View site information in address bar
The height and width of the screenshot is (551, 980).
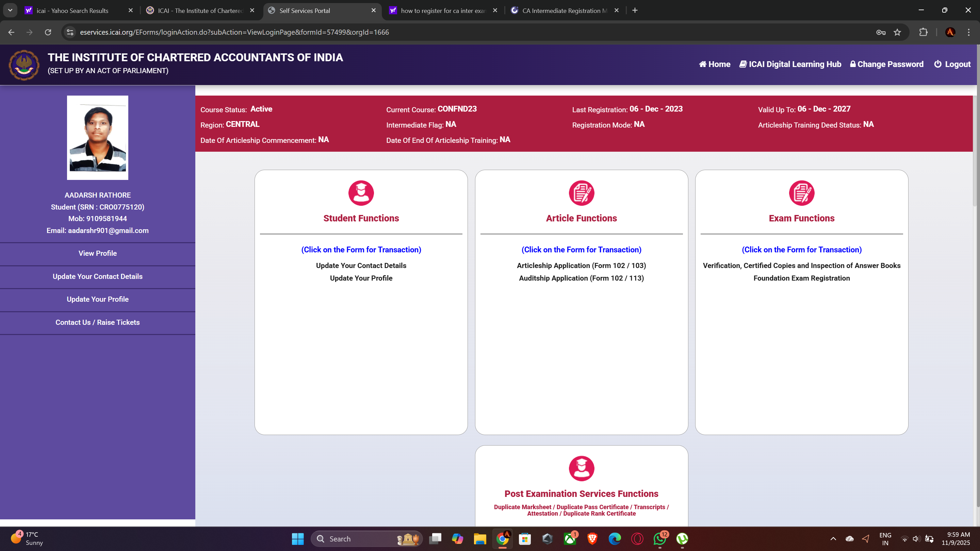coord(70,32)
